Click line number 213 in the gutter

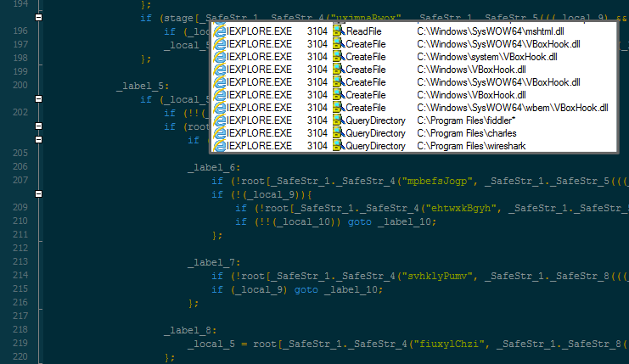pos(20,263)
